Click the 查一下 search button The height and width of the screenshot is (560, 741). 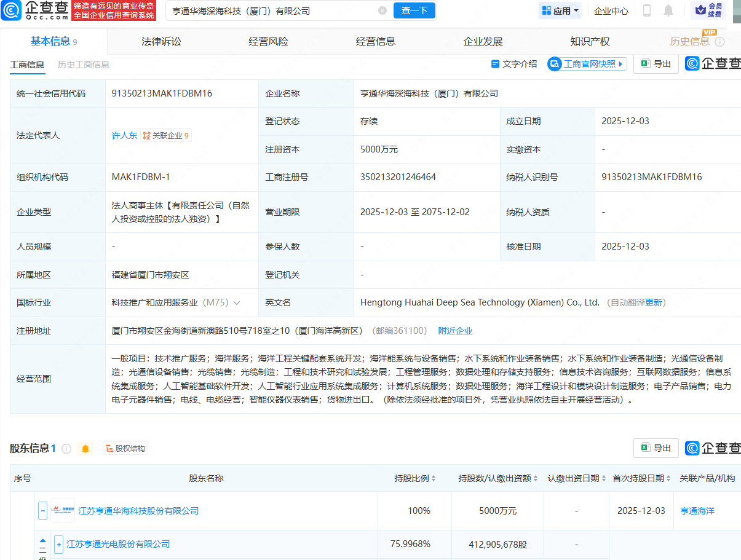[x=414, y=10]
